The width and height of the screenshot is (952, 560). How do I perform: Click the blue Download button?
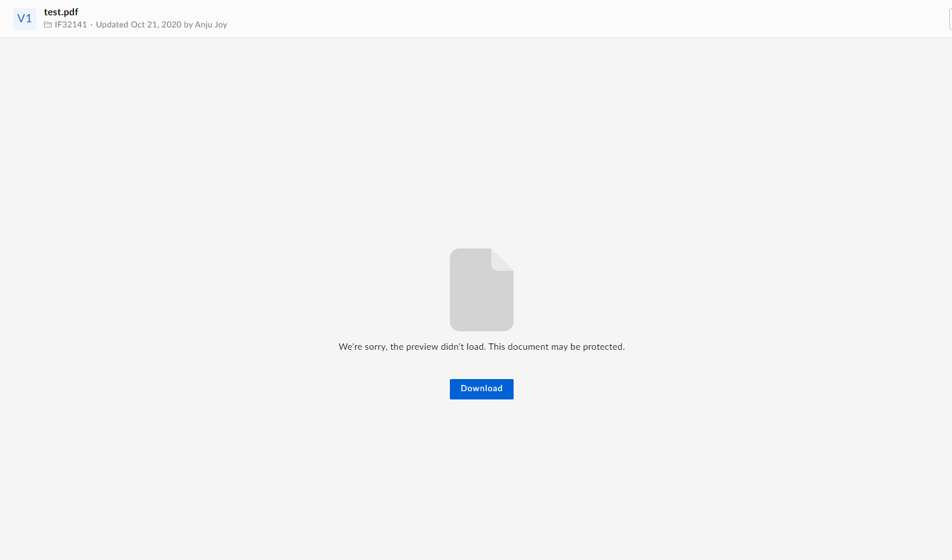click(481, 389)
